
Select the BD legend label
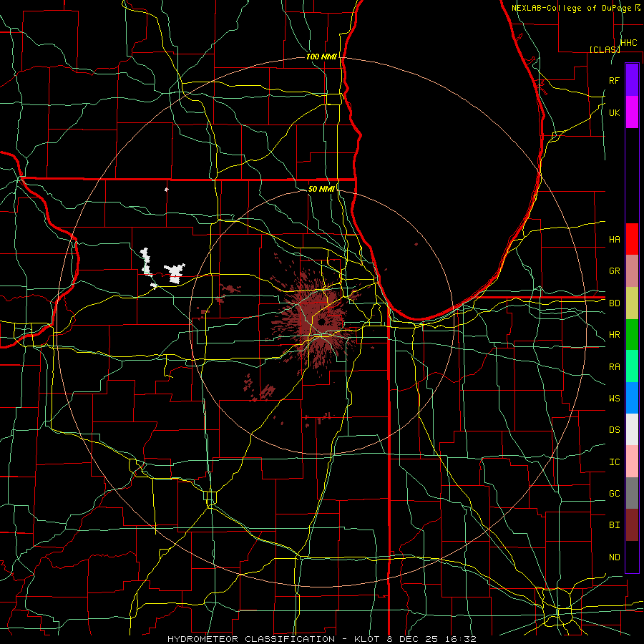tap(615, 303)
